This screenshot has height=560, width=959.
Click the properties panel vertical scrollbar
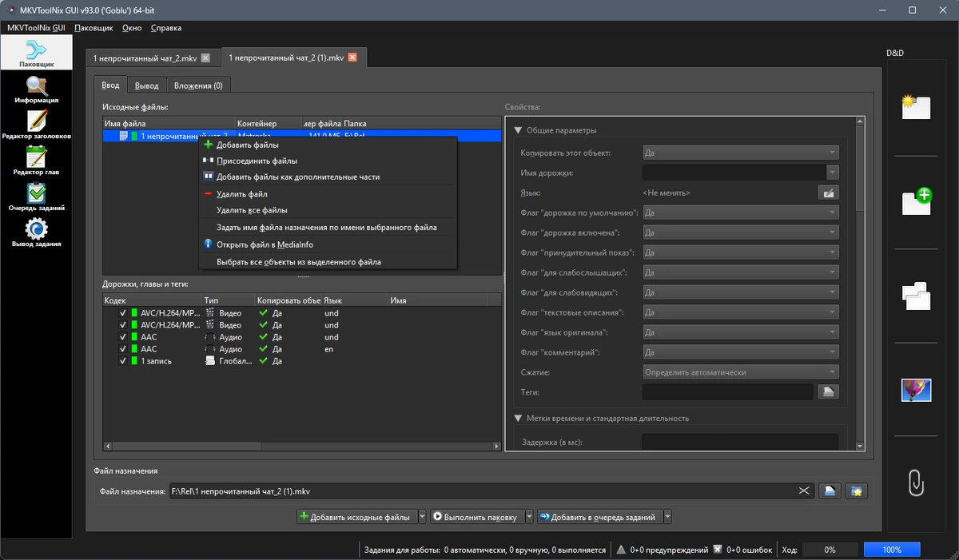click(860, 284)
